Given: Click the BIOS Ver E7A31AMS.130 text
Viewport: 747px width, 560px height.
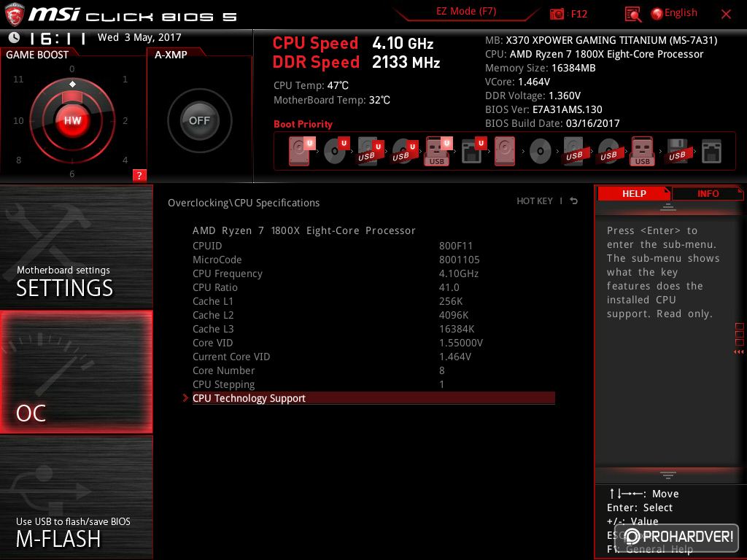Looking at the screenshot, I should pos(543,109).
